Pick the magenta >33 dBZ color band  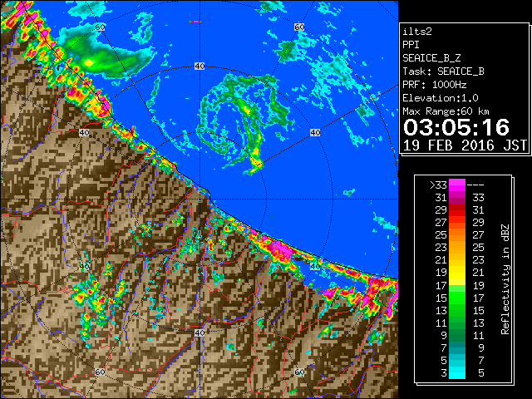(457, 185)
